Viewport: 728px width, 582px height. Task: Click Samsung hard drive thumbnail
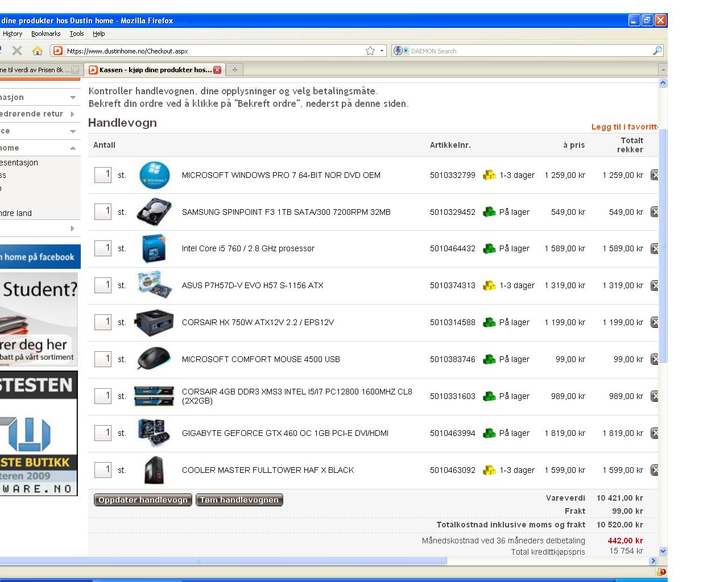pyautogui.click(x=154, y=212)
